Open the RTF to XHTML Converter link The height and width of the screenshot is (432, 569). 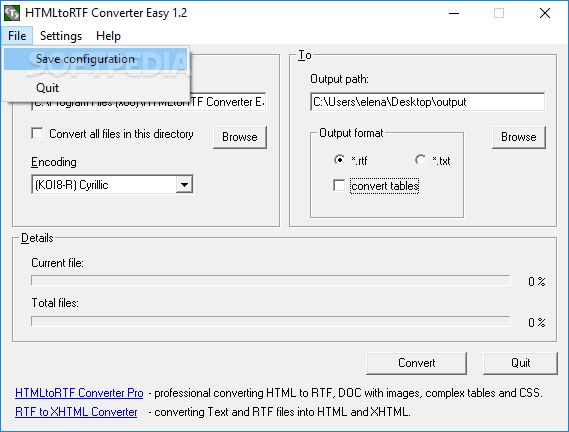coord(76,412)
